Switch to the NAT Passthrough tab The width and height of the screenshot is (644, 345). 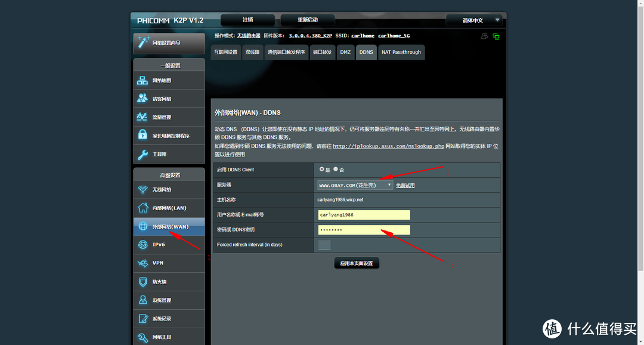coord(401,52)
